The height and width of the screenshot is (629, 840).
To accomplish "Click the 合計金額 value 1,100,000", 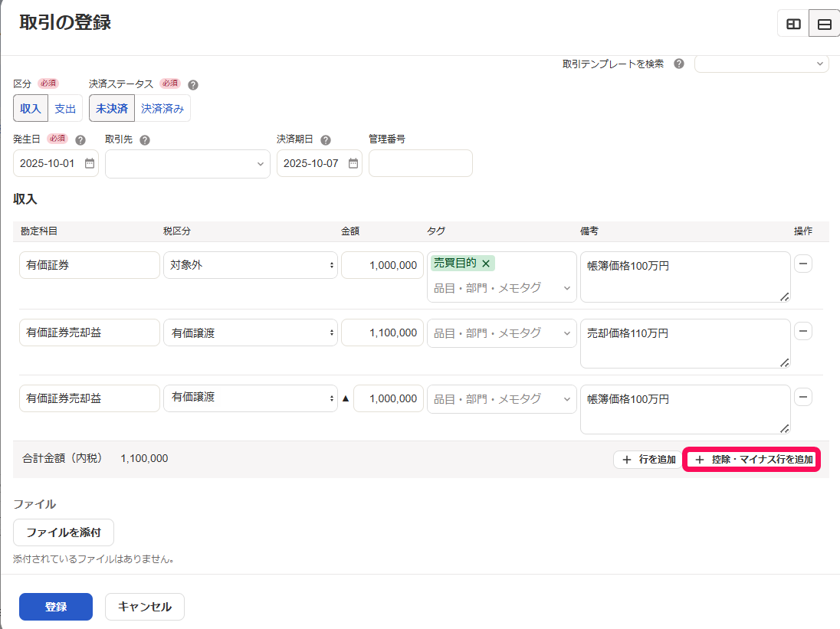I will pyautogui.click(x=144, y=459).
